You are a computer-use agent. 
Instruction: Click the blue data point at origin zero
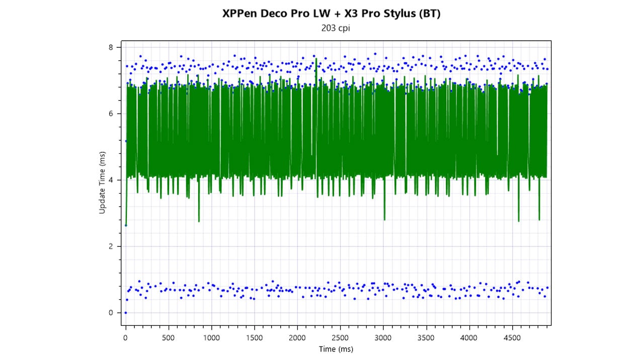pos(126,313)
